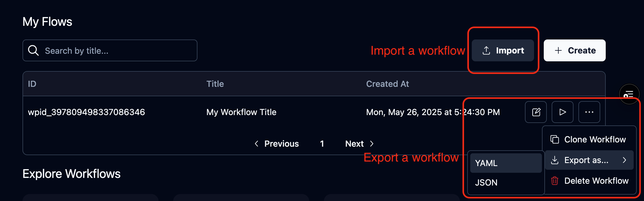Screen dimensions: 644x201
Task: Click the Import button
Action: 503,50
